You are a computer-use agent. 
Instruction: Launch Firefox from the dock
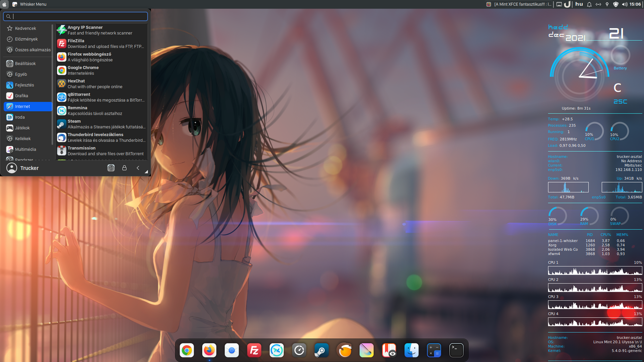pyautogui.click(x=209, y=350)
